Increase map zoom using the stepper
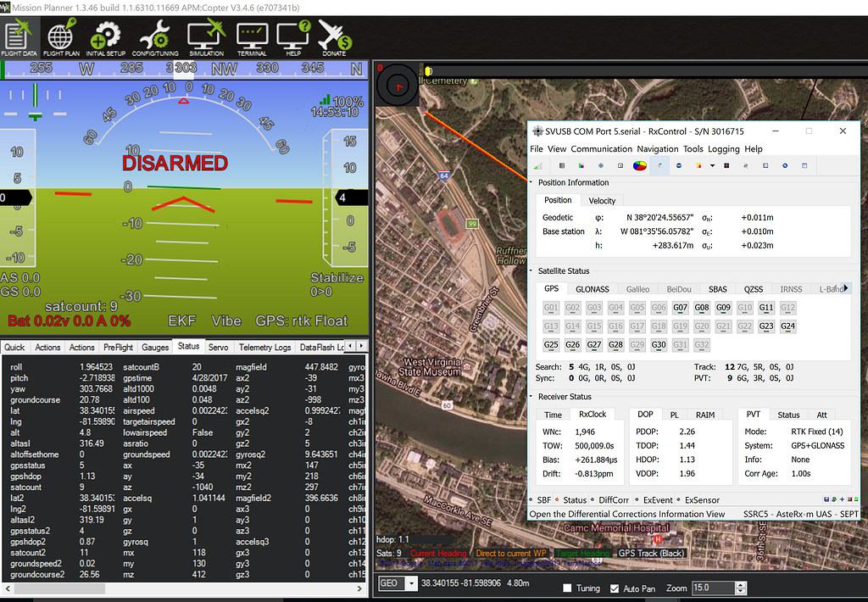Image resolution: width=868 pixels, height=602 pixels. (739, 584)
